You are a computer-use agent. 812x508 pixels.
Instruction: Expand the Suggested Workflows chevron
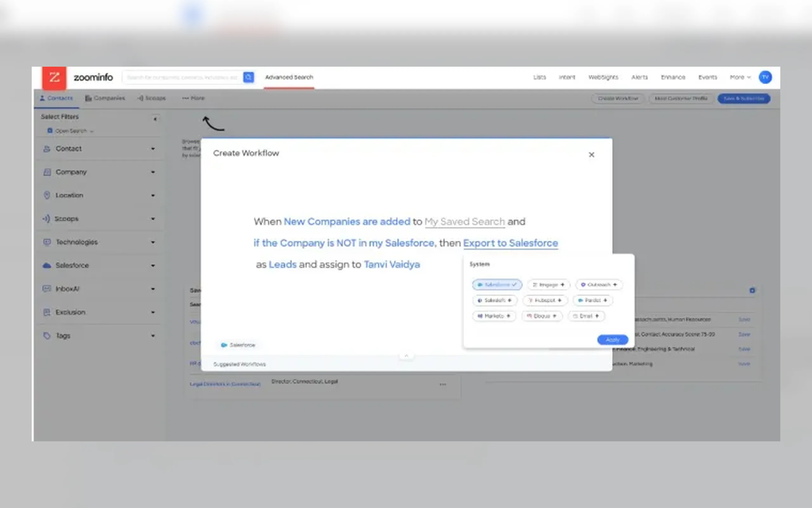pos(406,356)
